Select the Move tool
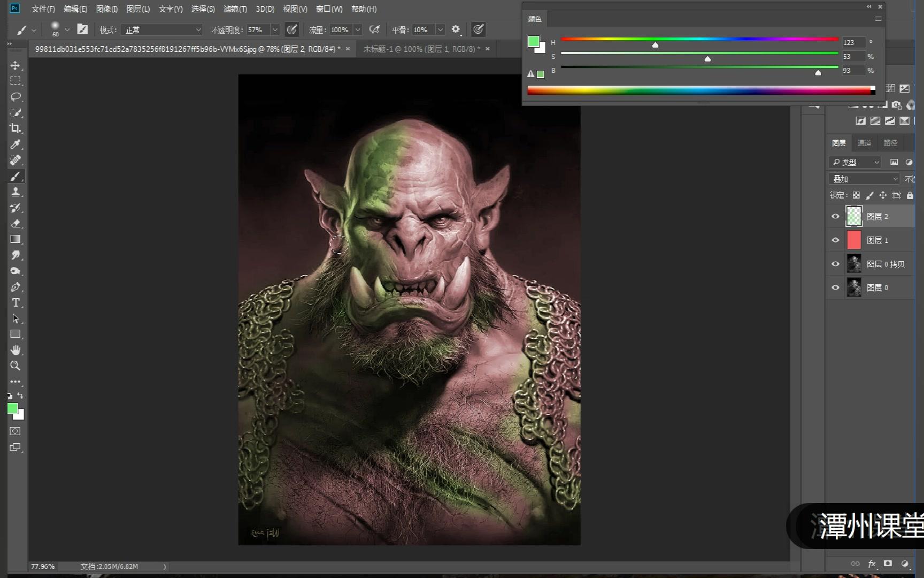The width and height of the screenshot is (924, 578). pos(15,65)
